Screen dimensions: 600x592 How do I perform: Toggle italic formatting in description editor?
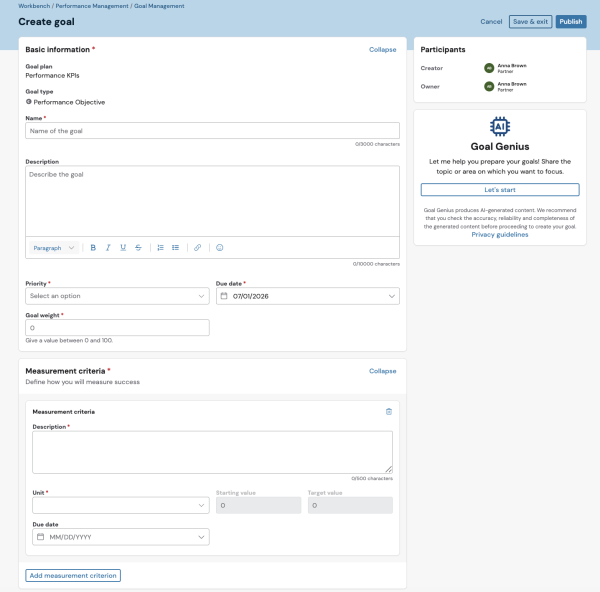pyautogui.click(x=108, y=248)
